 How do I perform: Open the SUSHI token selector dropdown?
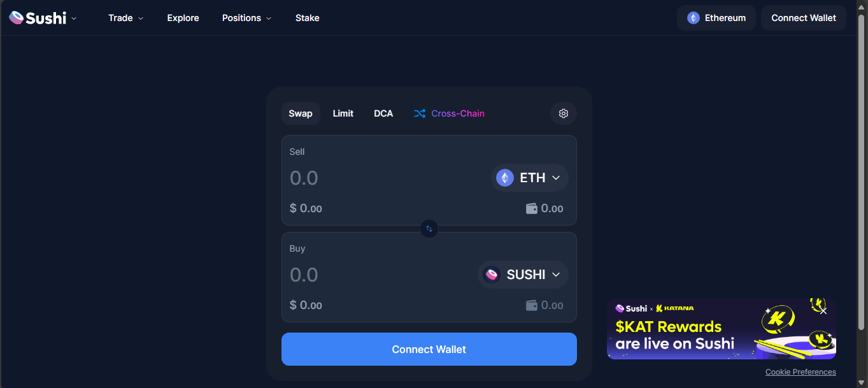(523, 275)
